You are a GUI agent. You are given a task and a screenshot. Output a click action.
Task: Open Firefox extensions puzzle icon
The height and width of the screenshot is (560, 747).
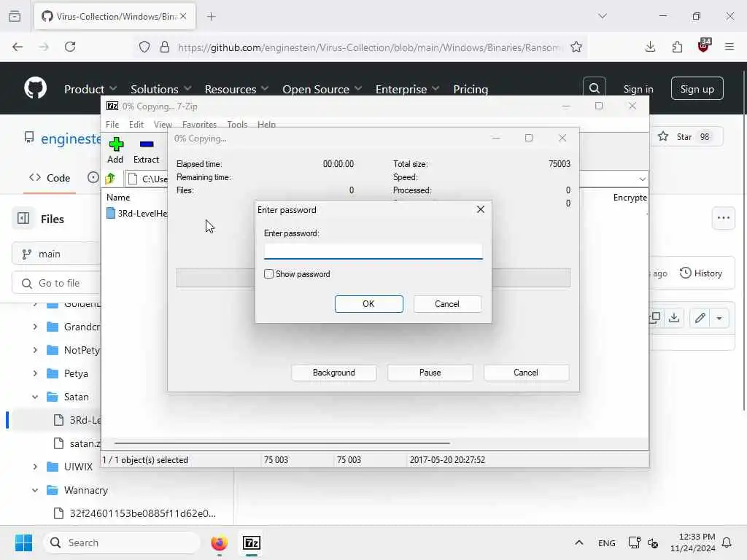click(x=677, y=47)
